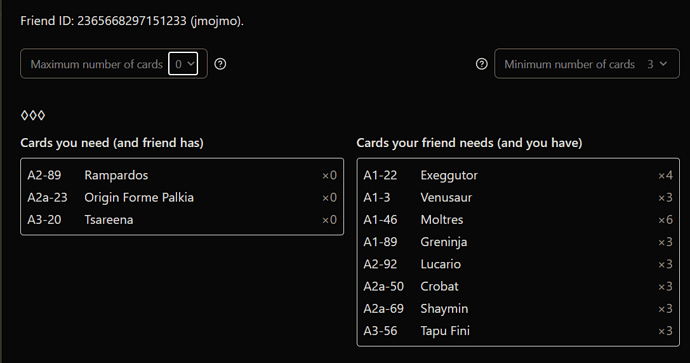Select the Tapu Fini A3-56 row
The width and height of the screenshot is (690, 363).
tap(518, 331)
